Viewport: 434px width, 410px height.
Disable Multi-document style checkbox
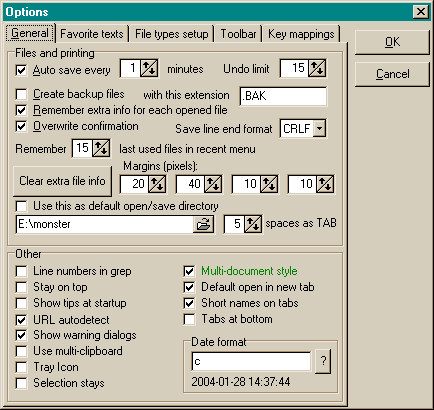tap(189, 271)
